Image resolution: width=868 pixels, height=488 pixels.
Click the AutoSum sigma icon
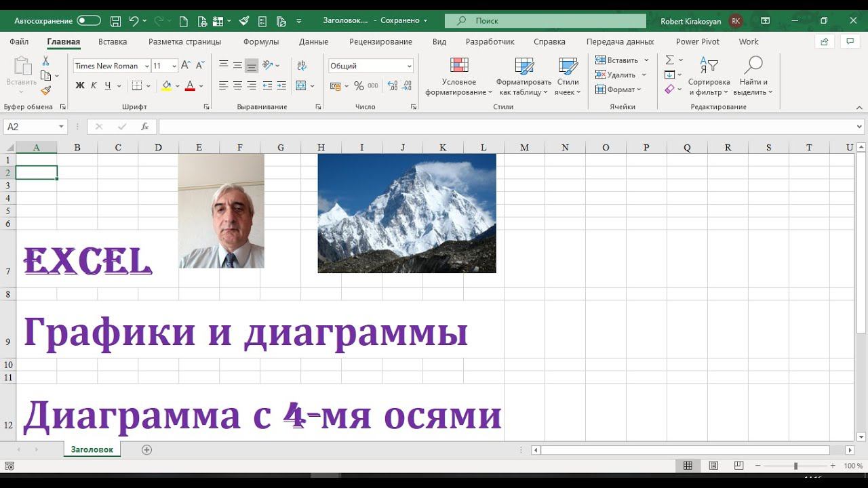tap(670, 60)
